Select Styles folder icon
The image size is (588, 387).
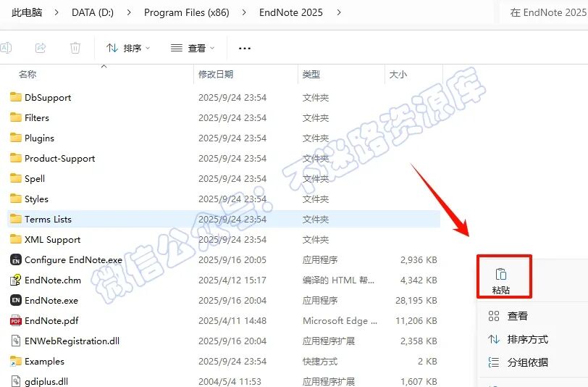point(16,199)
